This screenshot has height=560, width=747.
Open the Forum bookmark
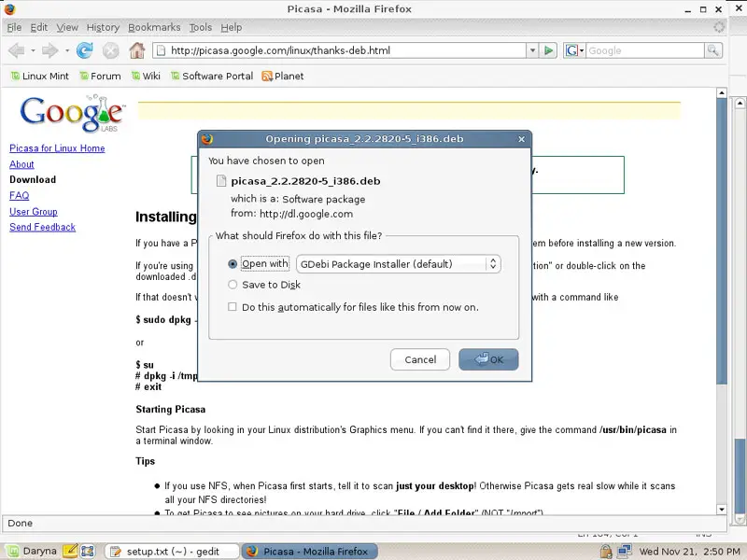101,77
